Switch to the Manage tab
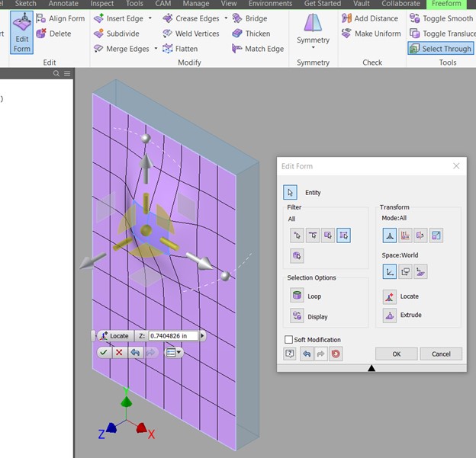 click(196, 4)
